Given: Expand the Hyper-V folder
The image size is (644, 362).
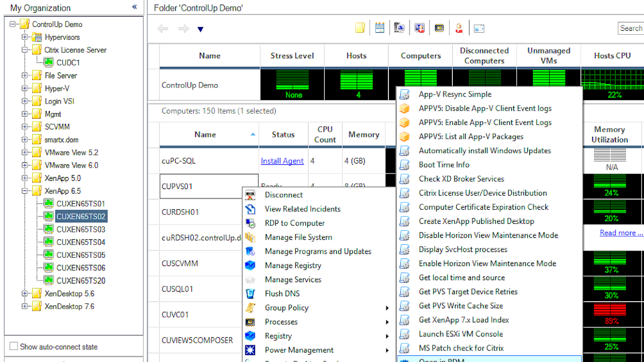Looking at the screenshot, I should [x=25, y=88].
